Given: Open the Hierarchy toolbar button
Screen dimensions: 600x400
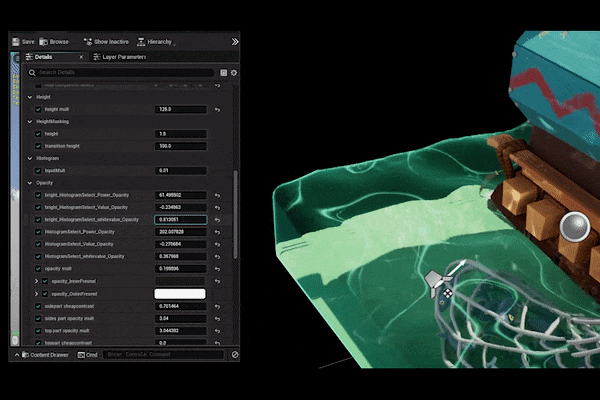Looking at the screenshot, I should pyautogui.click(x=141, y=42).
